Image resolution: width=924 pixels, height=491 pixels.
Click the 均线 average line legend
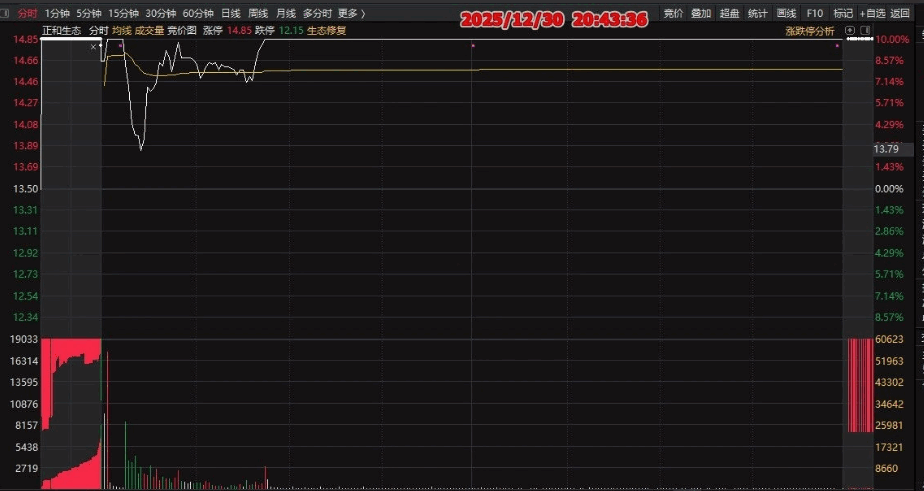click(121, 31)
